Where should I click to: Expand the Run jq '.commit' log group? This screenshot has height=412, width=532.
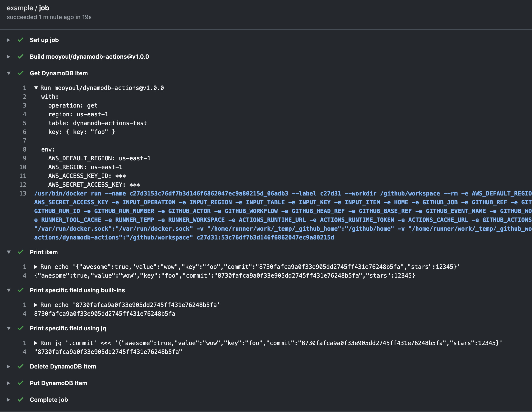(36, 343)
